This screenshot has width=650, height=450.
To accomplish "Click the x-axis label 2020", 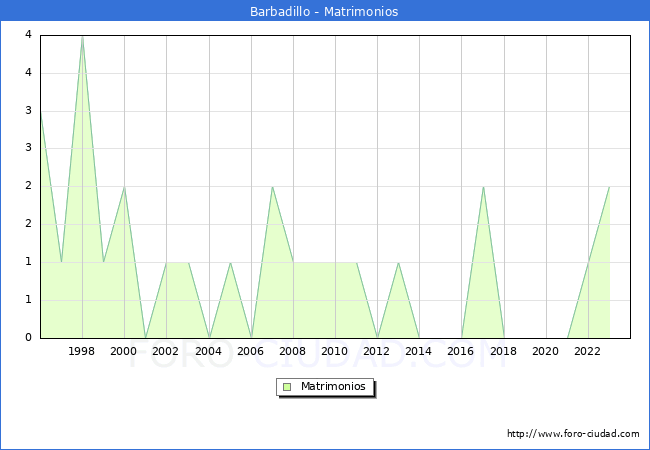I will tap(546, 351).
